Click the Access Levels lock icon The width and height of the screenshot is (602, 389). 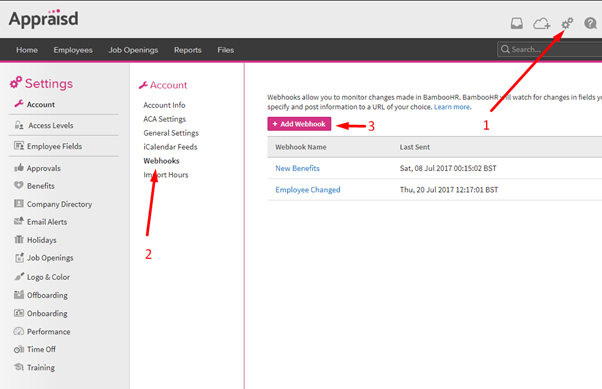19,125
